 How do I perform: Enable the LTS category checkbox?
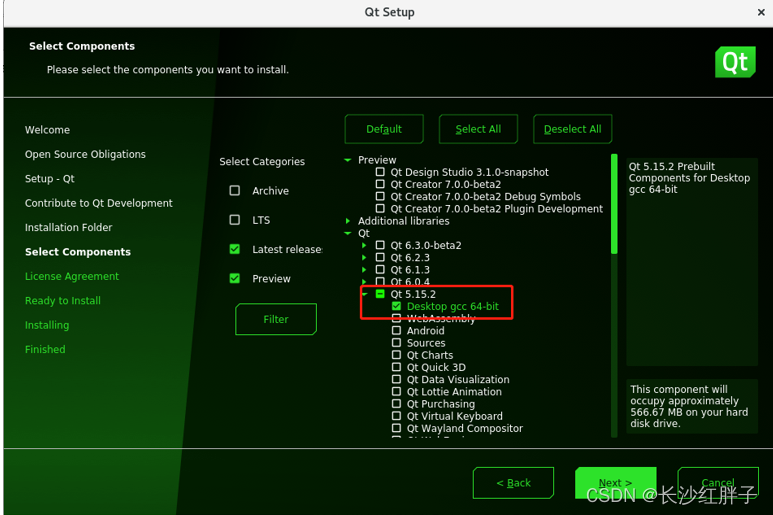point(235,220)
